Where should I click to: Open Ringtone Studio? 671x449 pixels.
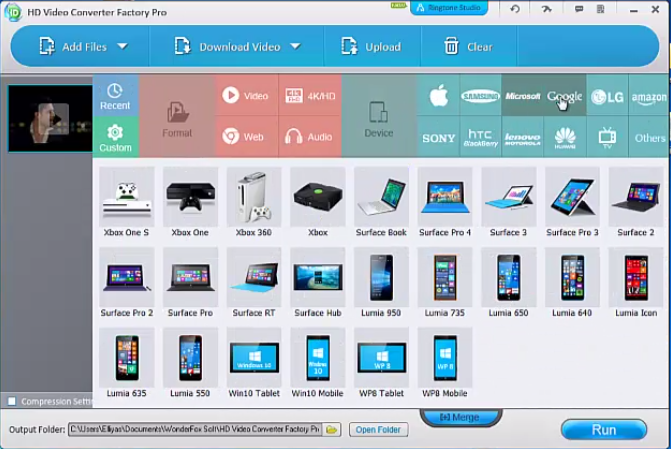coord(449,8)
